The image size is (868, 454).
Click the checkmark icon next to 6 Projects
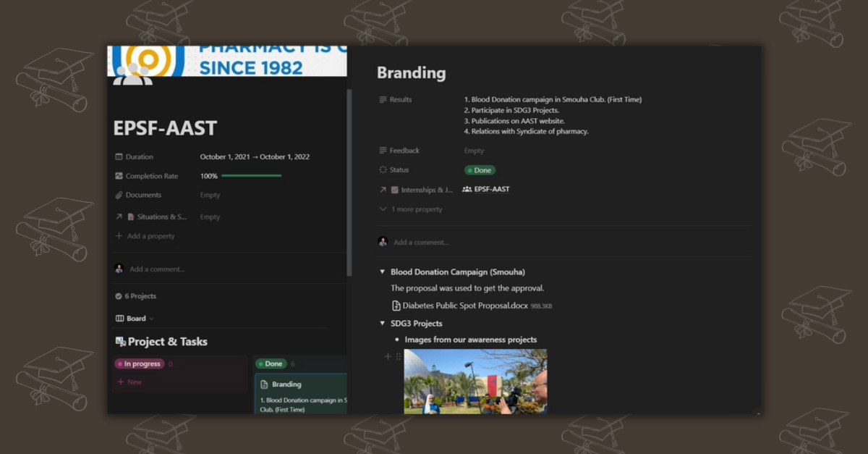pyautogui.click(x=119, y=296)
